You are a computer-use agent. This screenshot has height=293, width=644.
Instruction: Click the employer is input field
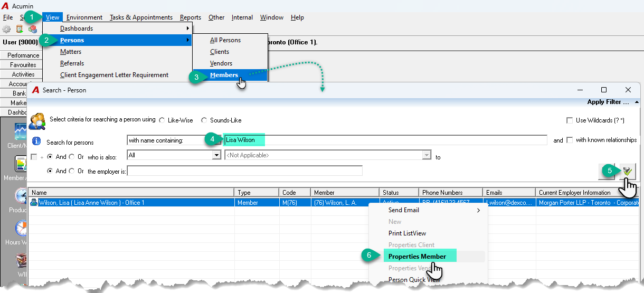[x=245, y=171]
